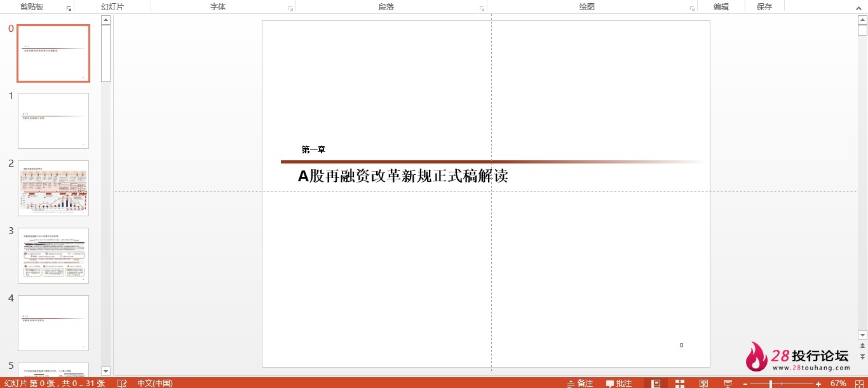The width and height of the screenshot is (868, 388).
Task: Adjust the zoom slider handle
Action: tap(771, 384)
